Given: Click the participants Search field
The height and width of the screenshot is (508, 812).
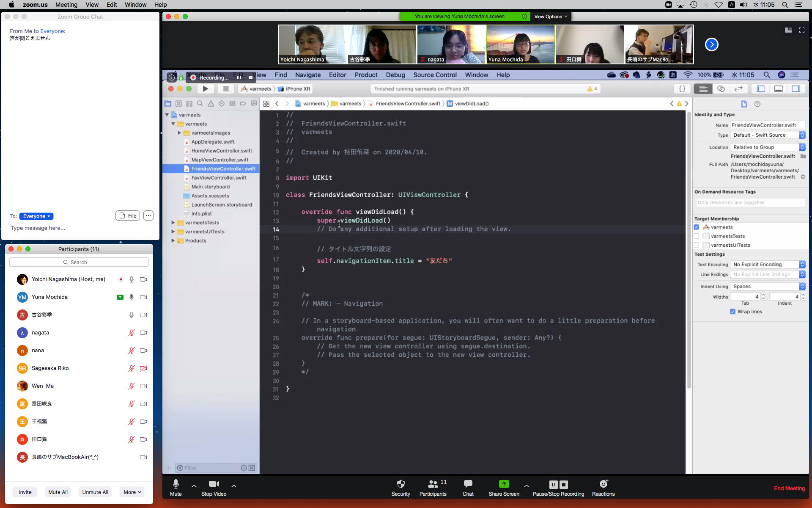Looking at the screenshot, I should click(x=79, y=262).
